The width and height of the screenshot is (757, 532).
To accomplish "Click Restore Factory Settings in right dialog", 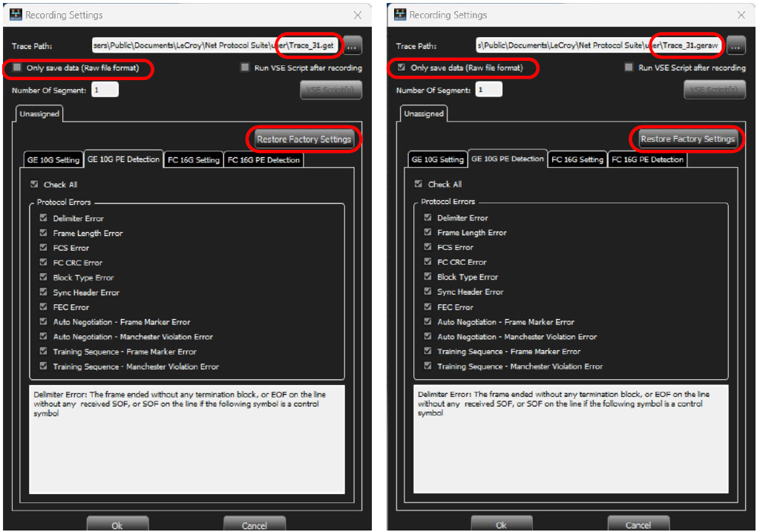I will click(687, 139).
